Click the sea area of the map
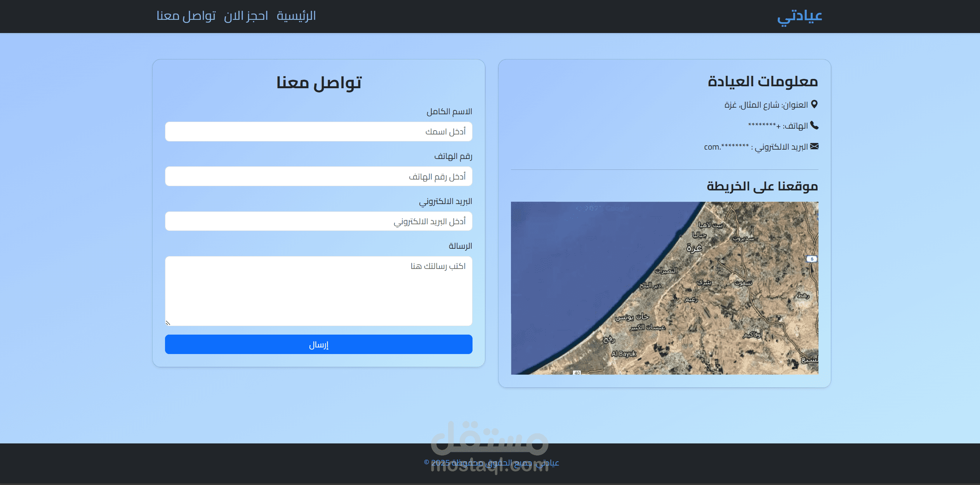The image size is (980, 485). pyautogui.click(x=575, y=272)
